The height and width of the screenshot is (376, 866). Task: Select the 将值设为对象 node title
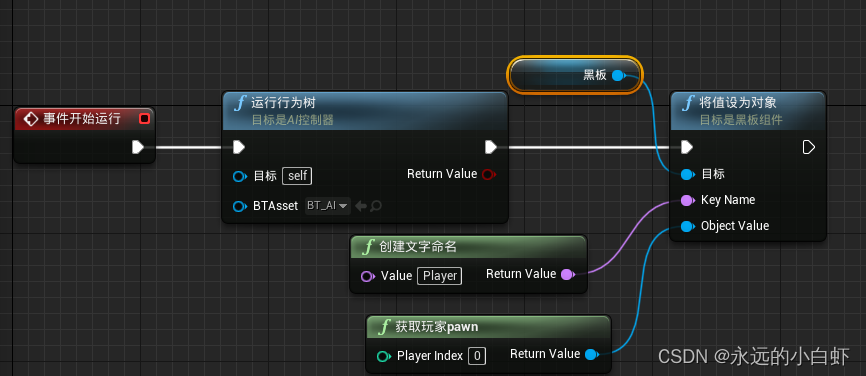[x=738, y=103]
